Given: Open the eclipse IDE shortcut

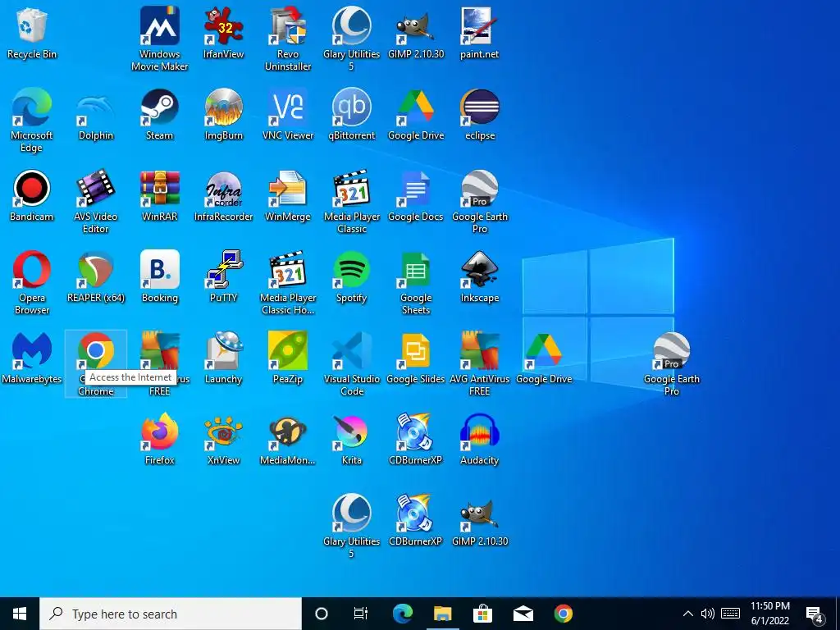Looking at the screenshot, I should pyautogui.click(x=479, y=113).
